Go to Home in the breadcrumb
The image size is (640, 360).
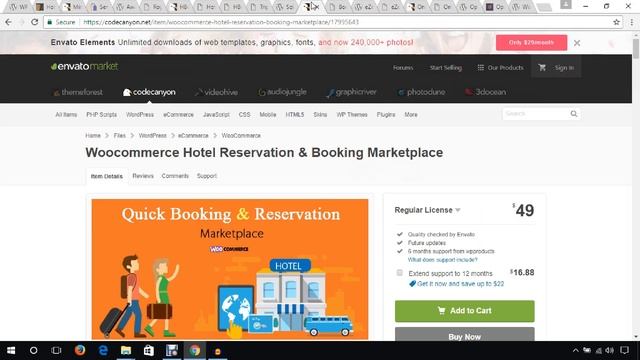[93, 136]
